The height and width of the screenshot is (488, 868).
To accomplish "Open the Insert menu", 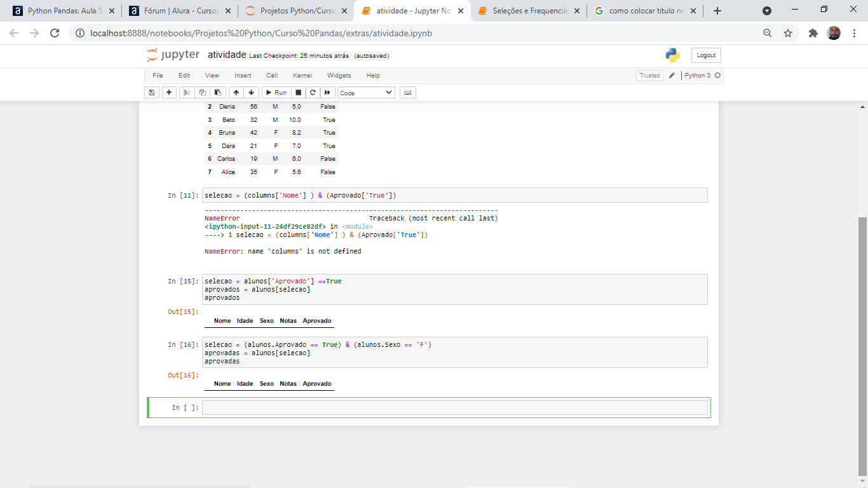I will click(243, 76).
